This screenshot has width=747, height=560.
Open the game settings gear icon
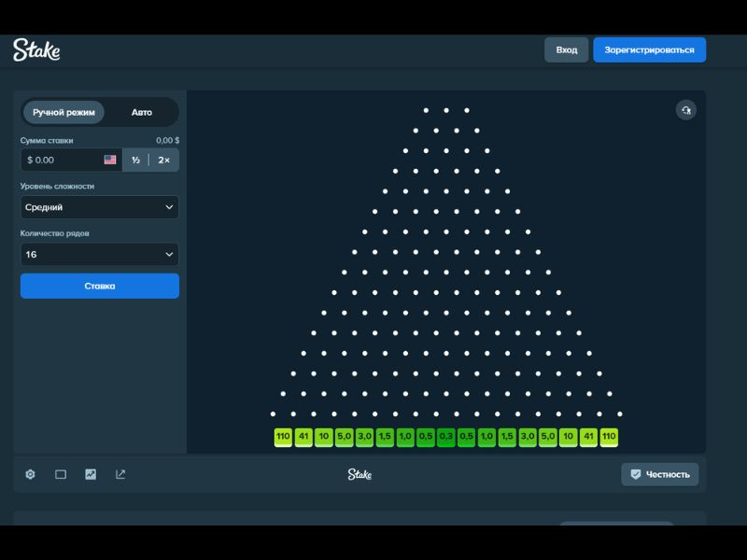click(30, 474)
